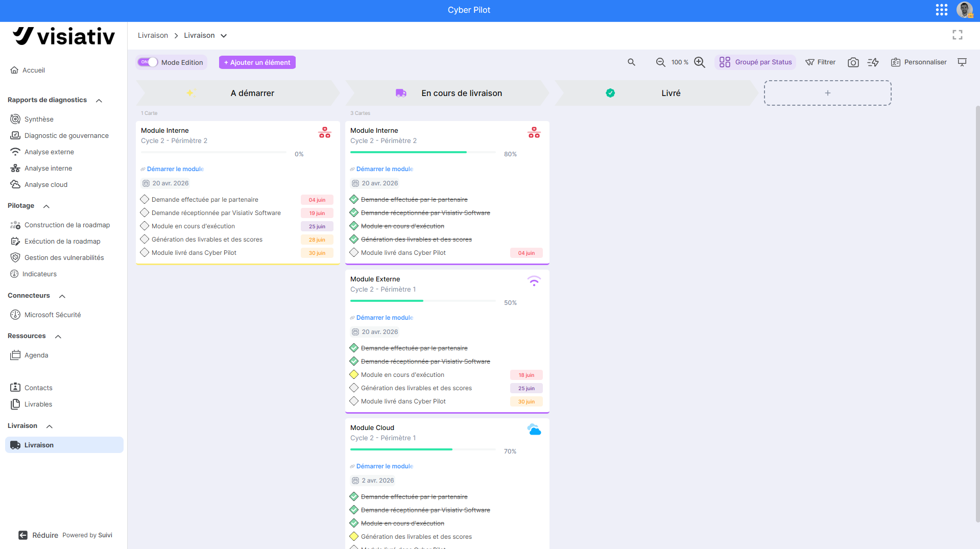Viewport: 980px width, 549px height.
Task: Click the 80% progress bar on Module Interne
Action: click(423, 152)
